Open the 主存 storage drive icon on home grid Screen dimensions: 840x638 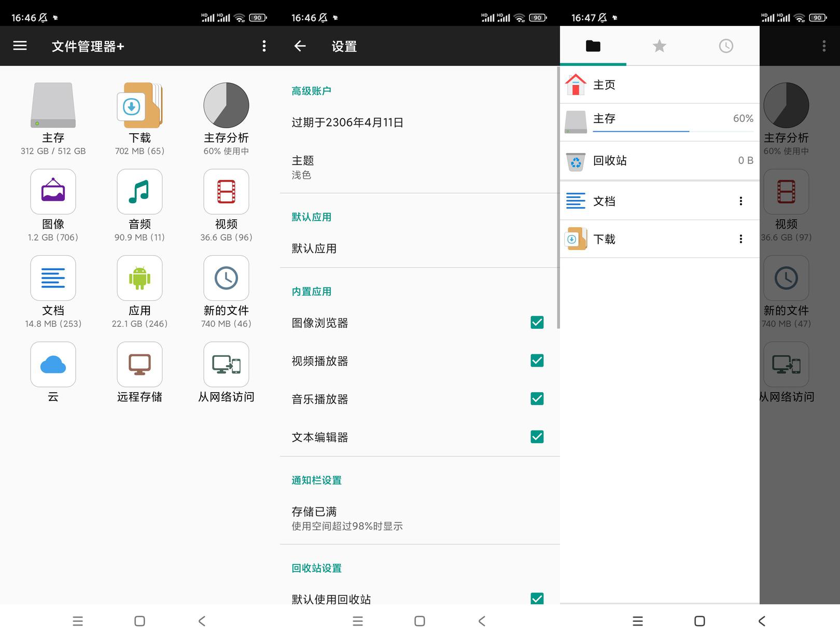[53, 105]
